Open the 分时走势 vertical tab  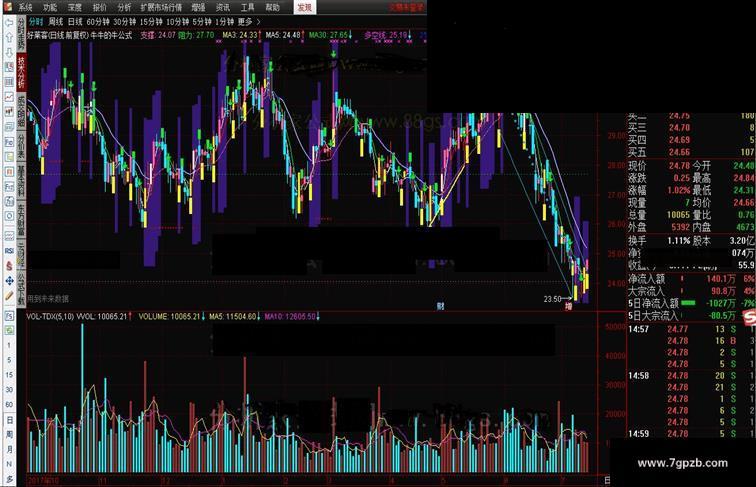pyautogui.click(x=21, y=33)
